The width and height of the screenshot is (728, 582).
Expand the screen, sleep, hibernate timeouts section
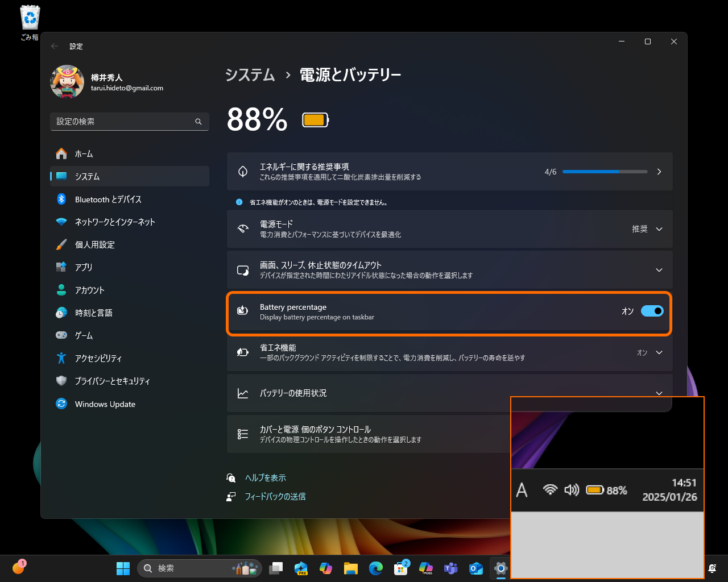coord(659,270)
